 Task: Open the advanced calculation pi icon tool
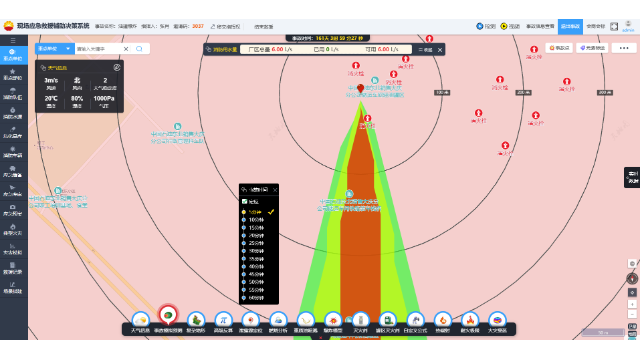223,320
